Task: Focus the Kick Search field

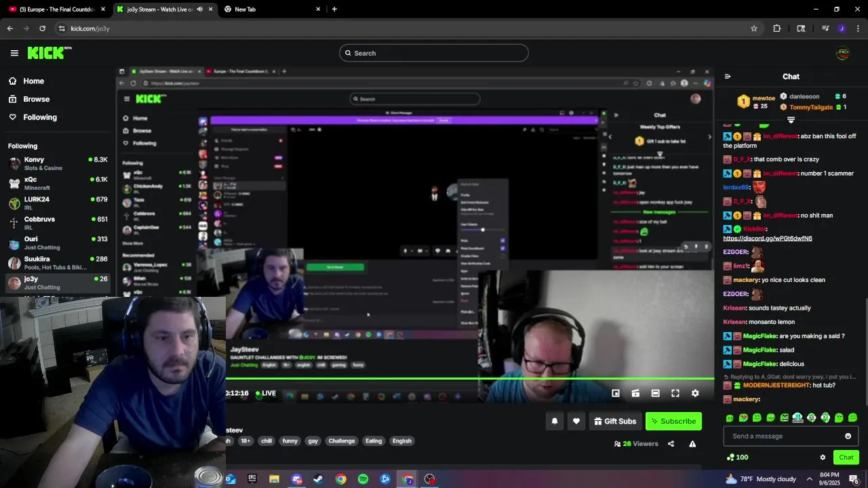Action: click(x=434, y=53)
